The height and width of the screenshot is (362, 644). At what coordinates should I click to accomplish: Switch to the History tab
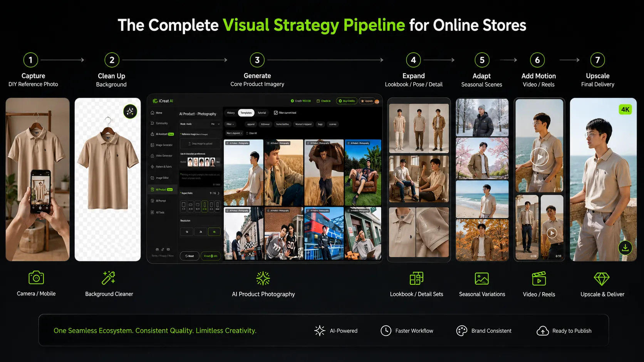point(231,113)
